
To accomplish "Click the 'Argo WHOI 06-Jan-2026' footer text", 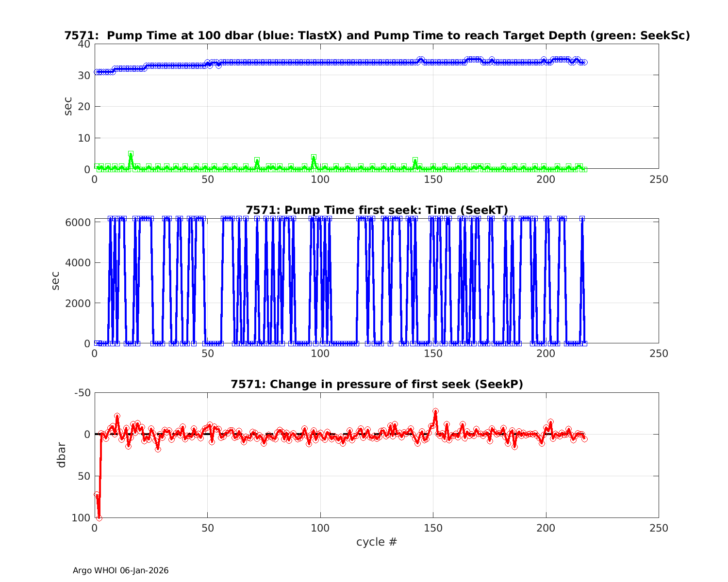I will point(120,570).
